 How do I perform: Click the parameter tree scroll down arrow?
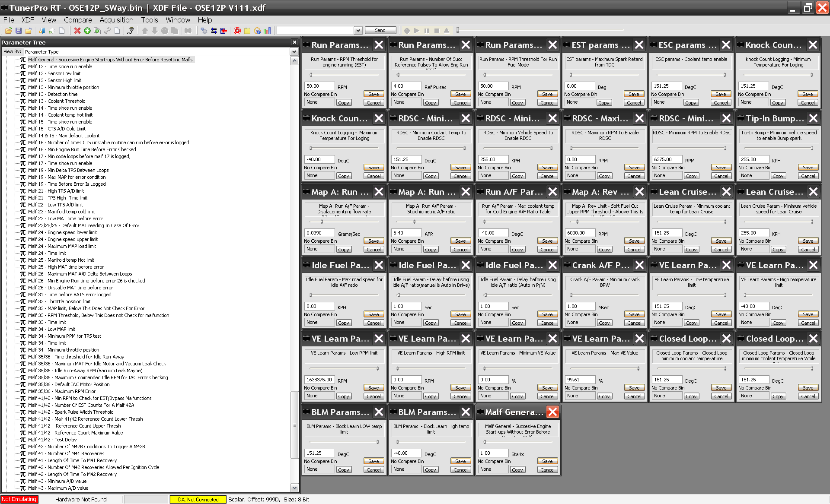(294, 488)
